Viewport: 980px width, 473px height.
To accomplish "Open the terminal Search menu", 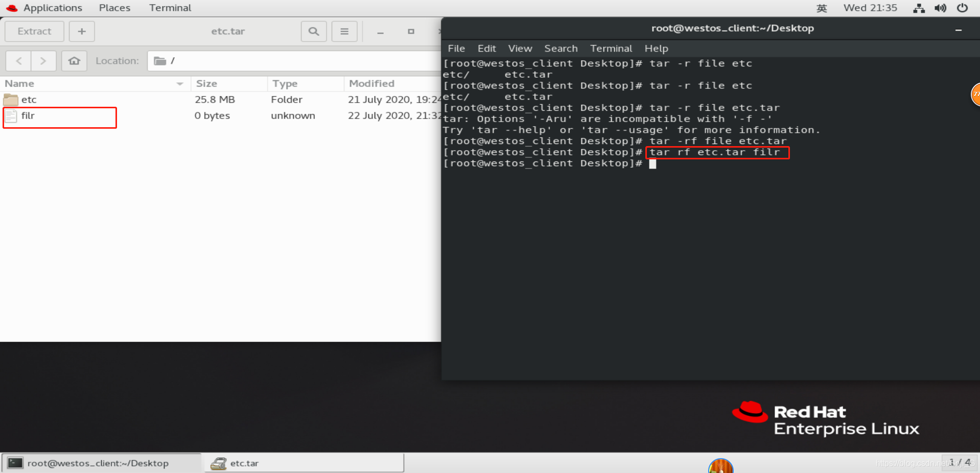I will coord(561,49).
